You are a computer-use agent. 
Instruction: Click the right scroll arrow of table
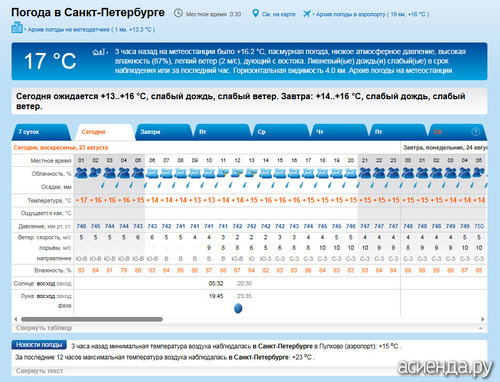point(482,319)
